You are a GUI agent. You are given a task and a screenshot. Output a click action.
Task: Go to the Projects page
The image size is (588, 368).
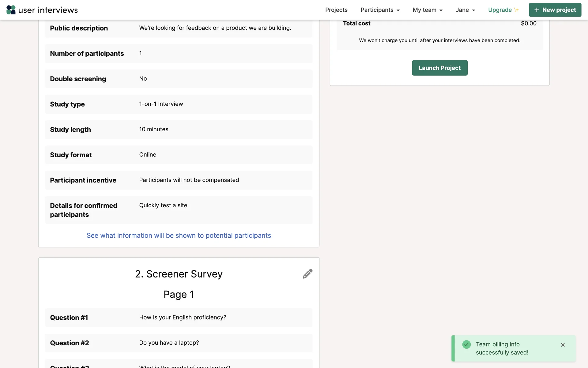coord(336,10)
